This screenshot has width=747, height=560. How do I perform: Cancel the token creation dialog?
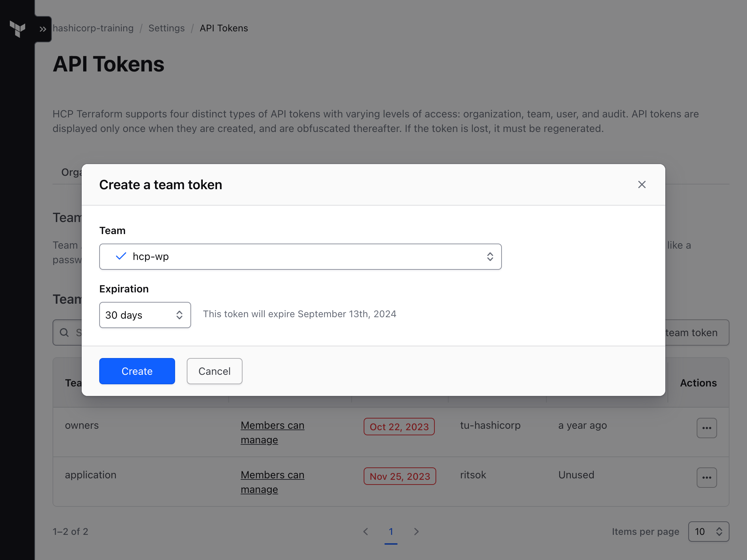pyautogui.click(x=214, y=371)
